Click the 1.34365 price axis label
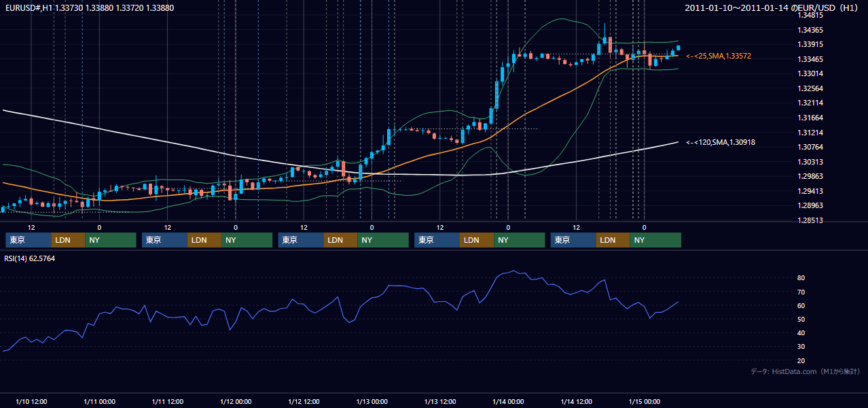868x408 pixels. coord(810,30)
